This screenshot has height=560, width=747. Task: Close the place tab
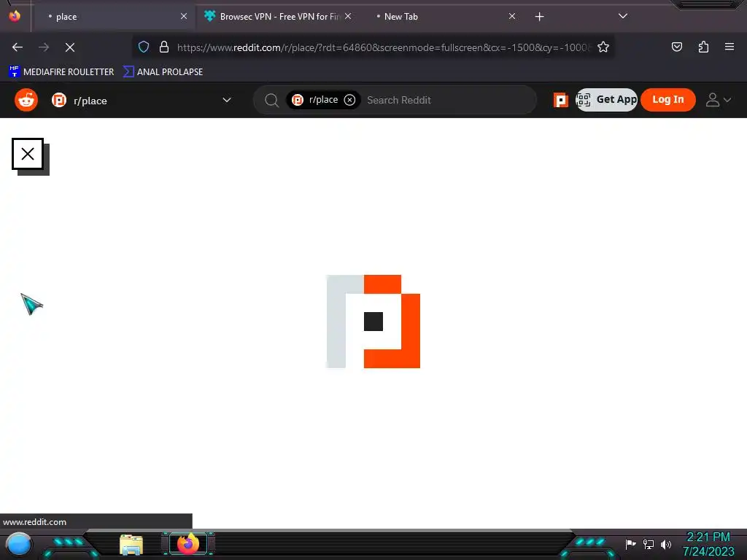coord(184,16)
